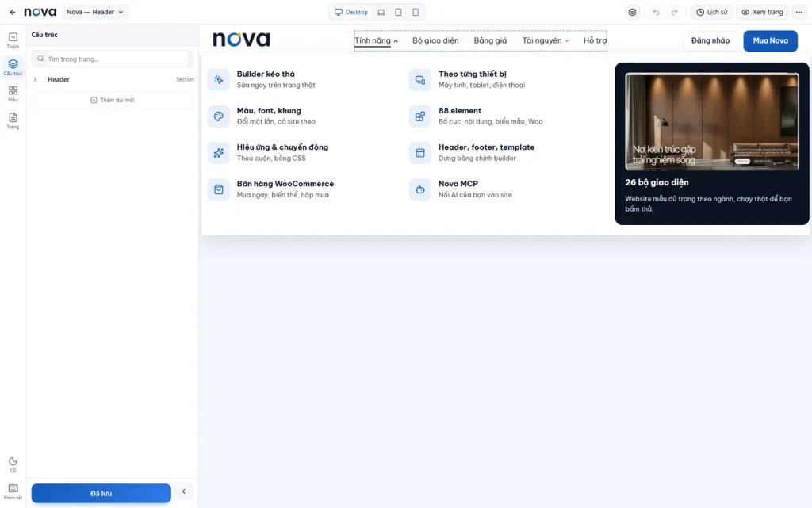Open Theo từng thiết bị menu link
Viewport: 812px width, 508px height.
(473, 74)
